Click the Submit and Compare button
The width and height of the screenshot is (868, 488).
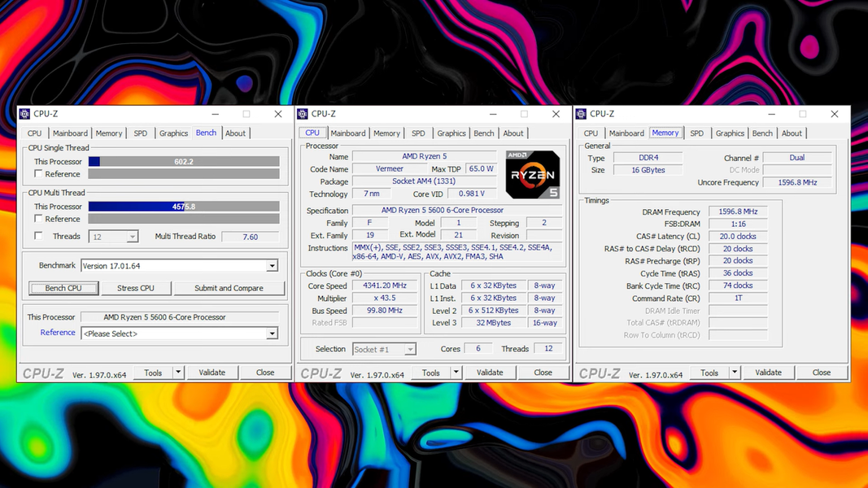(229, 288)
